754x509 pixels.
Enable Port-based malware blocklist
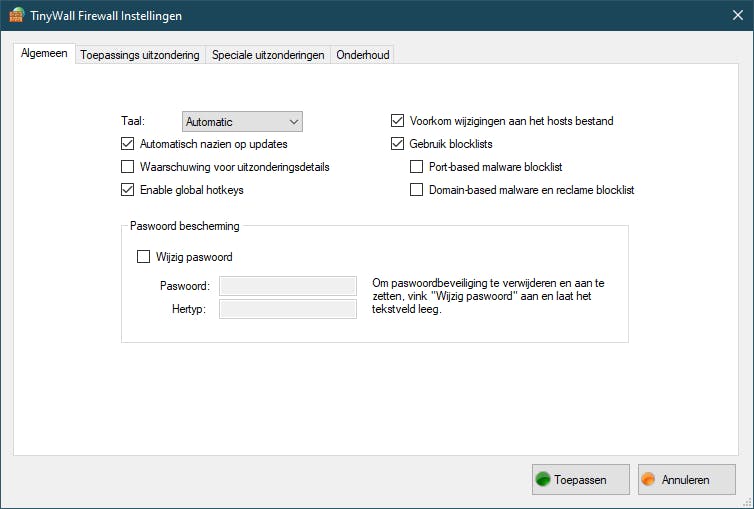417,167
